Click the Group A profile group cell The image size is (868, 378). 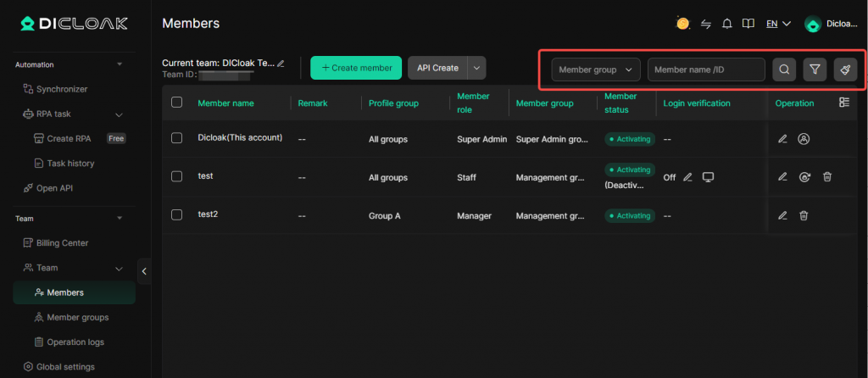tap(384, 216)
